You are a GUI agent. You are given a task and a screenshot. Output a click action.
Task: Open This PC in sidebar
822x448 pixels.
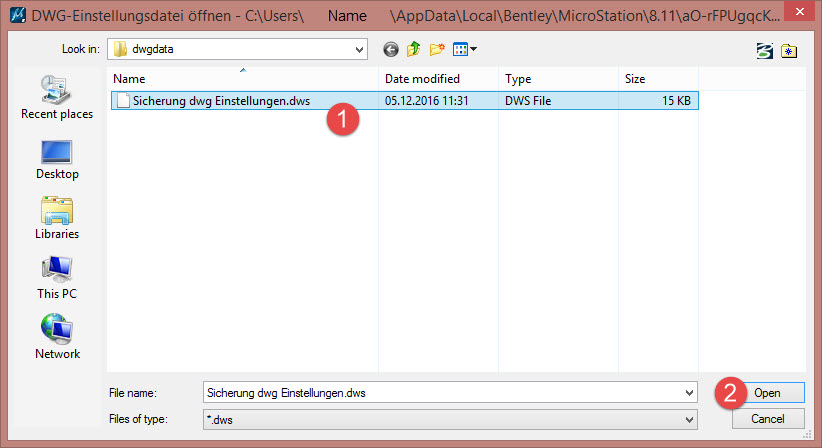[x=57, y=278]
